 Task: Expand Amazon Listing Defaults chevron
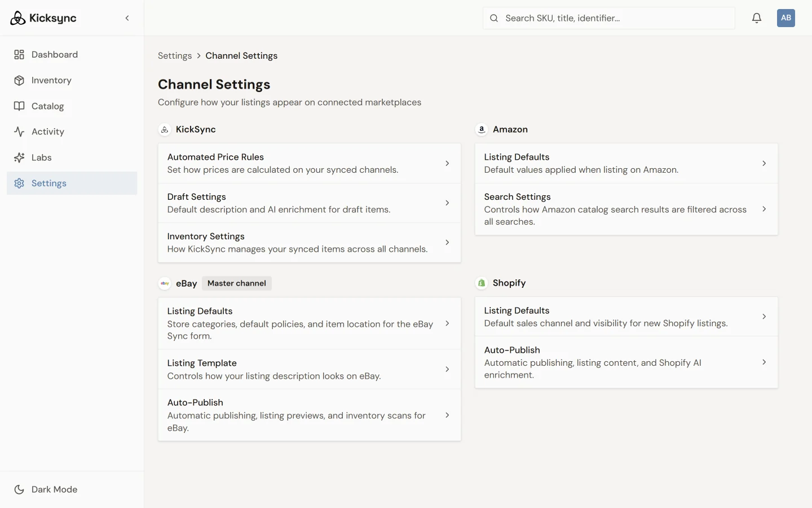[764, 163]
